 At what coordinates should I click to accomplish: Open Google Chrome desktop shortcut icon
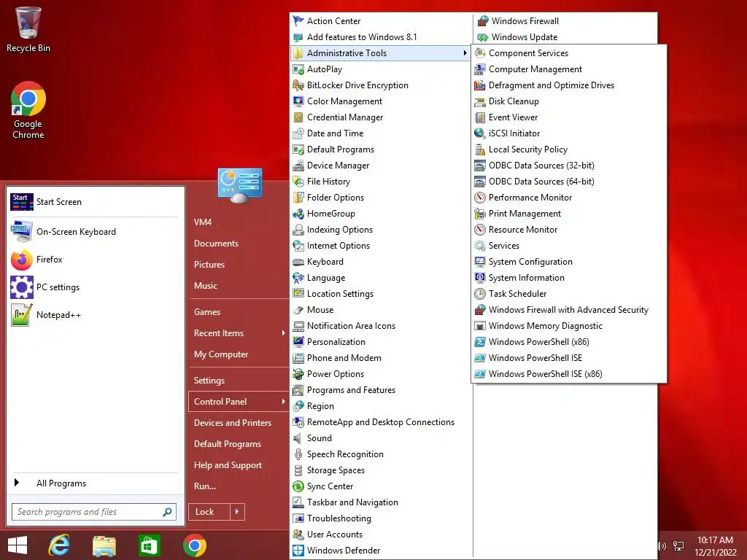coord(28,98)
